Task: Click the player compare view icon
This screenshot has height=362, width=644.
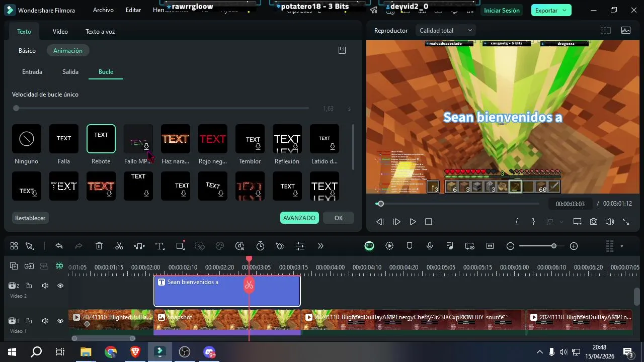Action: [x=605, y=31]
